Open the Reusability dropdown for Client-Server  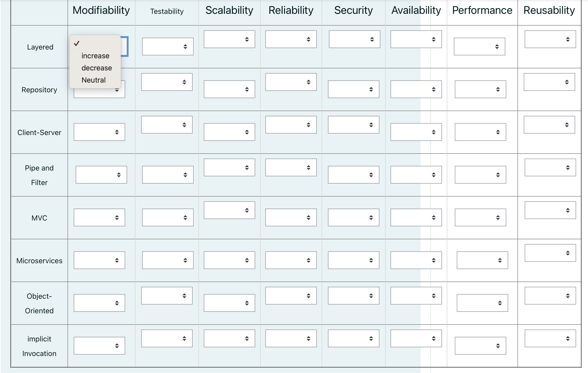click(x=549, y=124)
